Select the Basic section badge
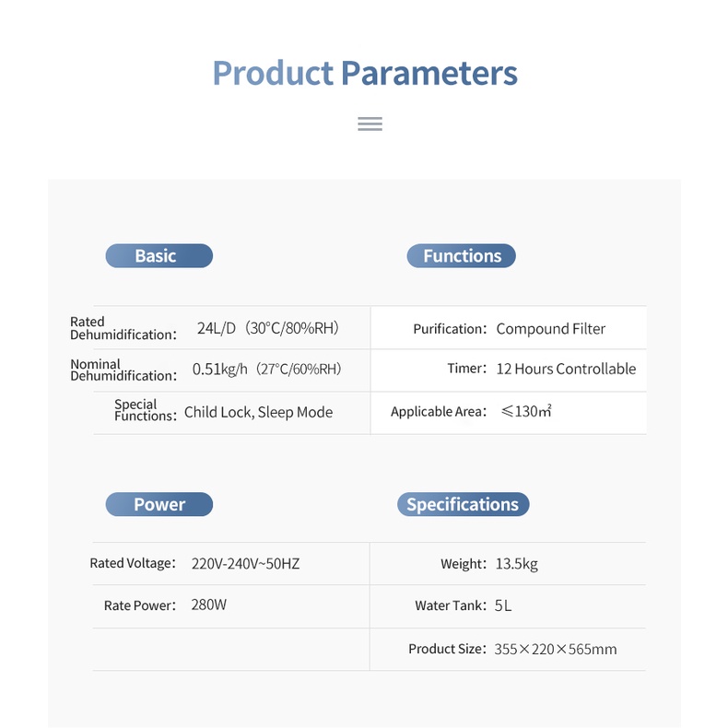728x728 pixels. tap(159, 256)
